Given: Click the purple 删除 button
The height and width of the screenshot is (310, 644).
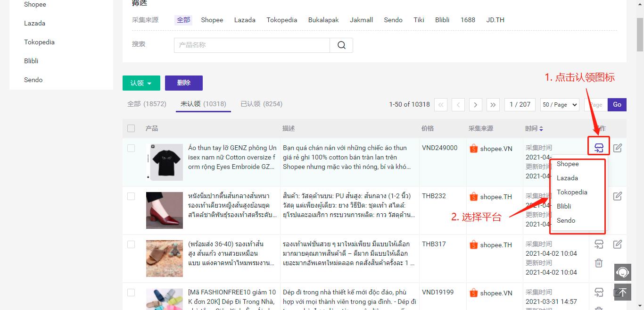Looking at the screenshot, I should tap(183, 83).
